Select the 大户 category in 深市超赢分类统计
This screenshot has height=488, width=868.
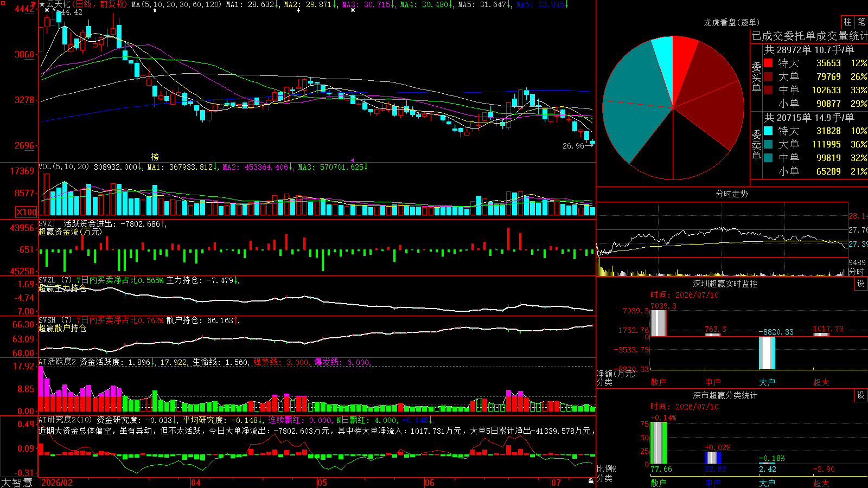click(x=767, y=483)
